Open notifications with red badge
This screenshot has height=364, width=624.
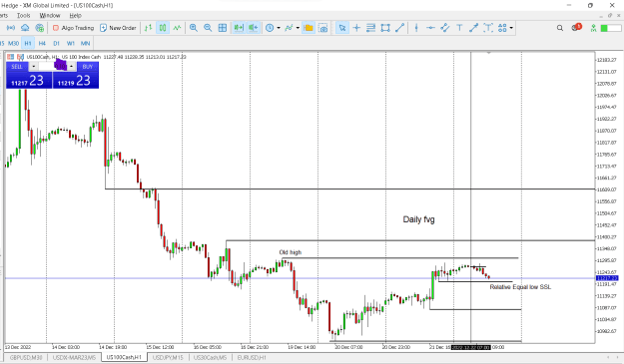(x=576, y=27)
